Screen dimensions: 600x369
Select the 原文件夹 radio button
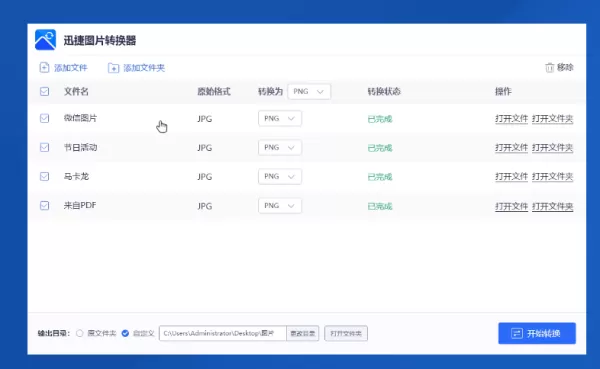[x=80, y=333]
